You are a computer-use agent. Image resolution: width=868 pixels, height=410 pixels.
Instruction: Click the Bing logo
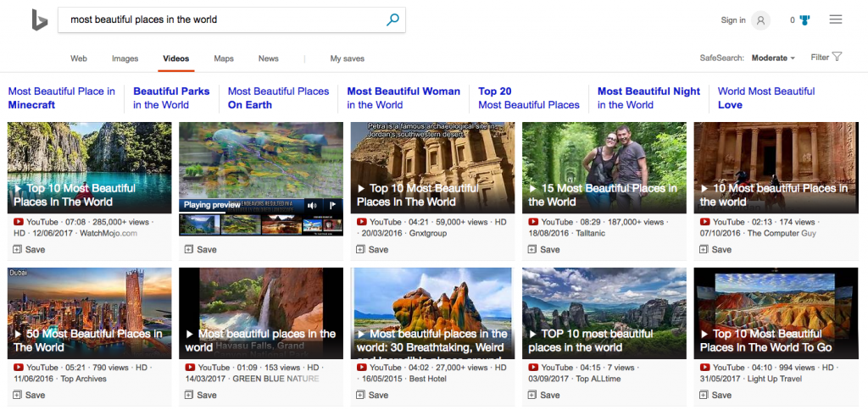[39, 20]
